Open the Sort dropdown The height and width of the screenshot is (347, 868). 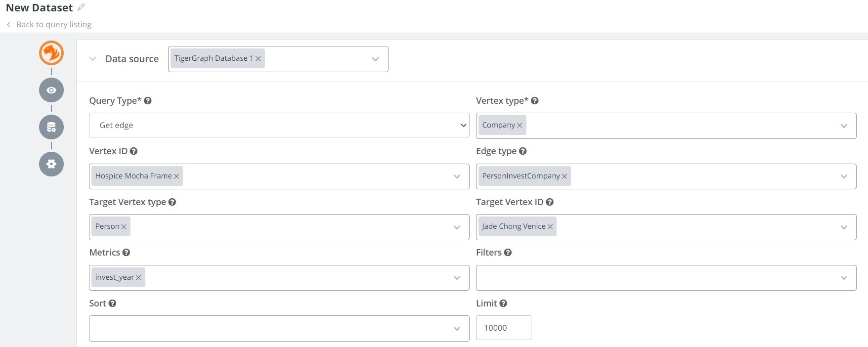pos(279,328)
